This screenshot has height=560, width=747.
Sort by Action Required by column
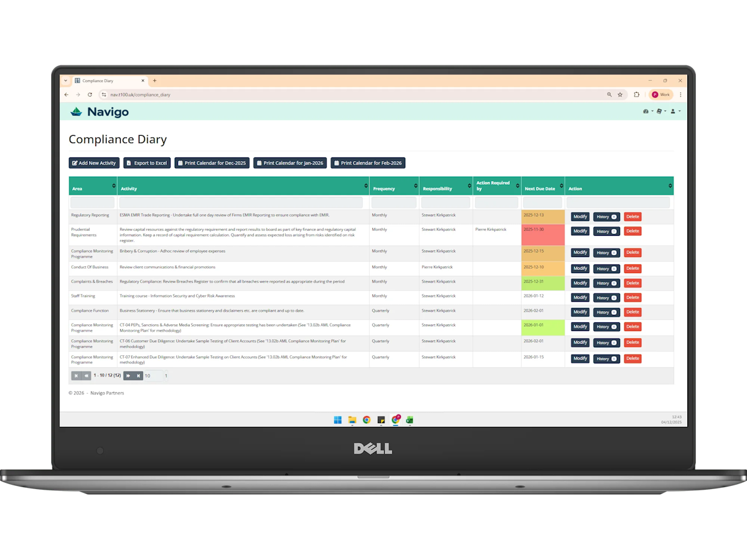click(518, 185)
